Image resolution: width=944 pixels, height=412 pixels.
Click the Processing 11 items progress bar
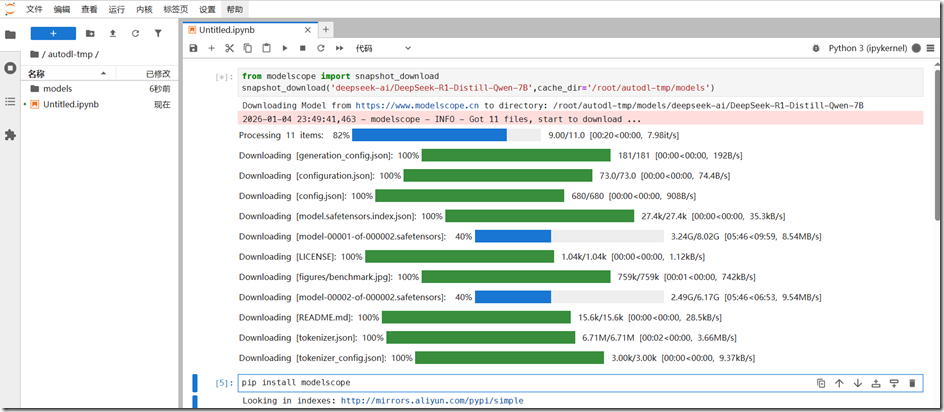coord(446,135)
